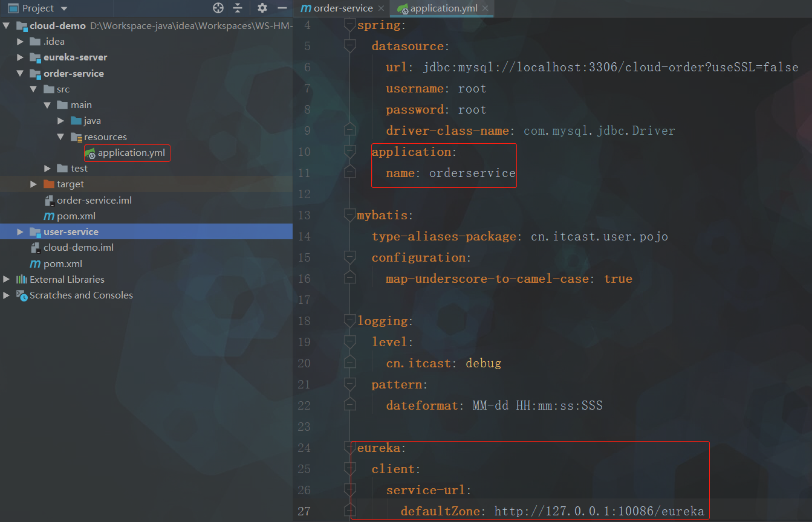Fold the configuration block on line 15

tap(349, 257)
